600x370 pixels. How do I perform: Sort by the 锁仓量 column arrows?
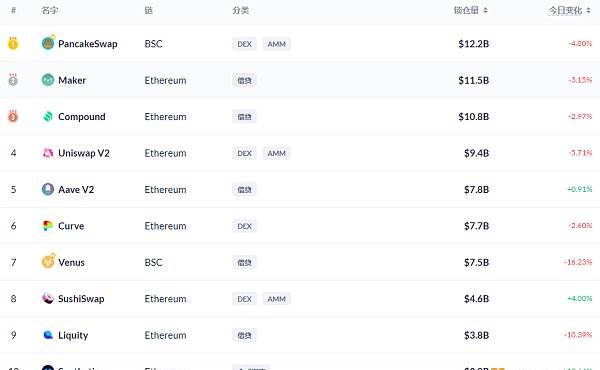coord(485,10)
